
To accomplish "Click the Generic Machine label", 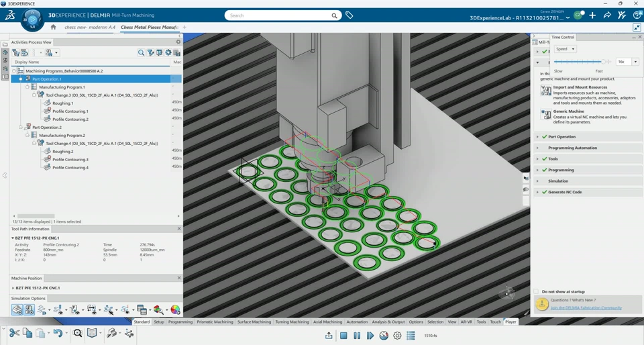I will [568, 111].
